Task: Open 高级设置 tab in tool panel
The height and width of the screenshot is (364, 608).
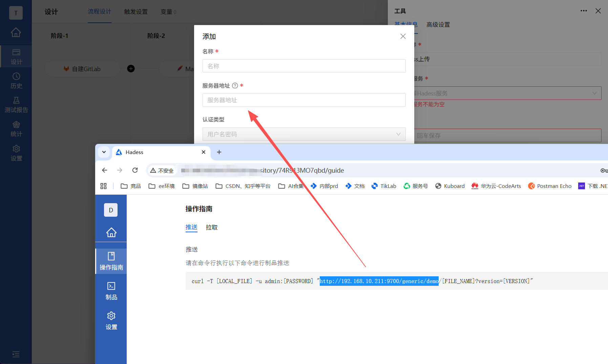Action: coord(438,25)
